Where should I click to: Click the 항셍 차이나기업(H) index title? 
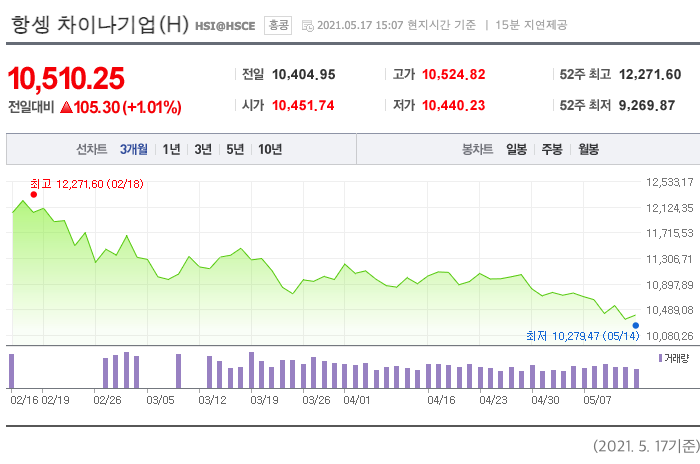[x=99, y=25]
